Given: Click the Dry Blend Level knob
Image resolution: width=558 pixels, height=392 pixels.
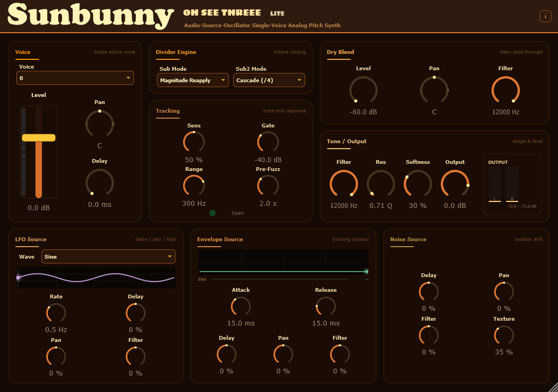Looking at the screenshot, I should tap(363, 90).
